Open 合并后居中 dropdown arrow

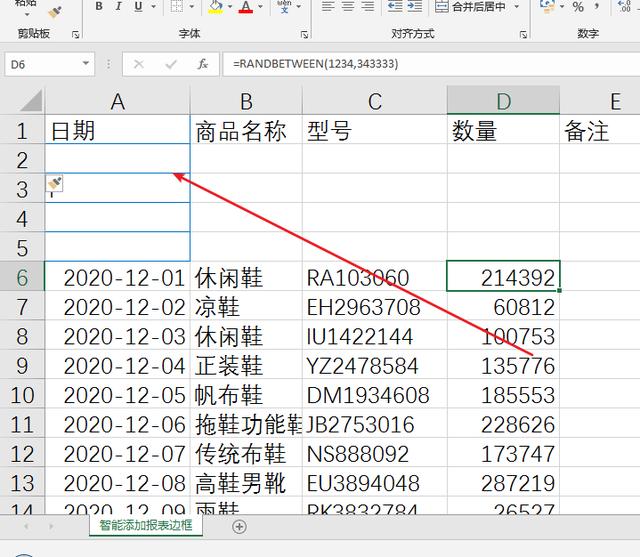tap(517, 7)
